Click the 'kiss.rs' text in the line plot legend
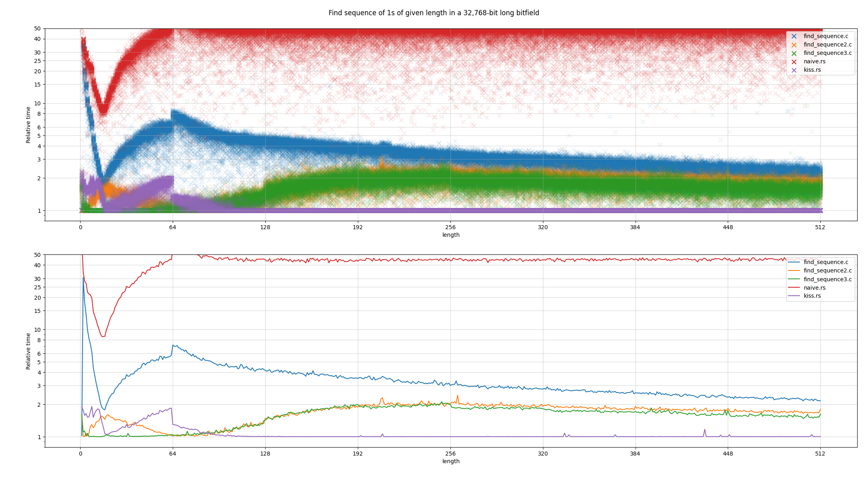The height and width of the screenshot is (478, 868). [x=812, y=296]
